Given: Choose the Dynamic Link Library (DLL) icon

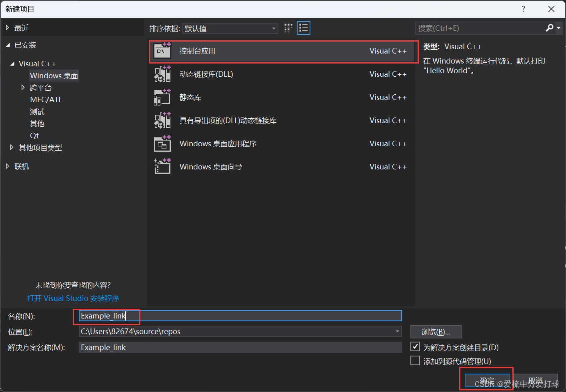Looking at the screenshot, I should [x=162, y=74].
